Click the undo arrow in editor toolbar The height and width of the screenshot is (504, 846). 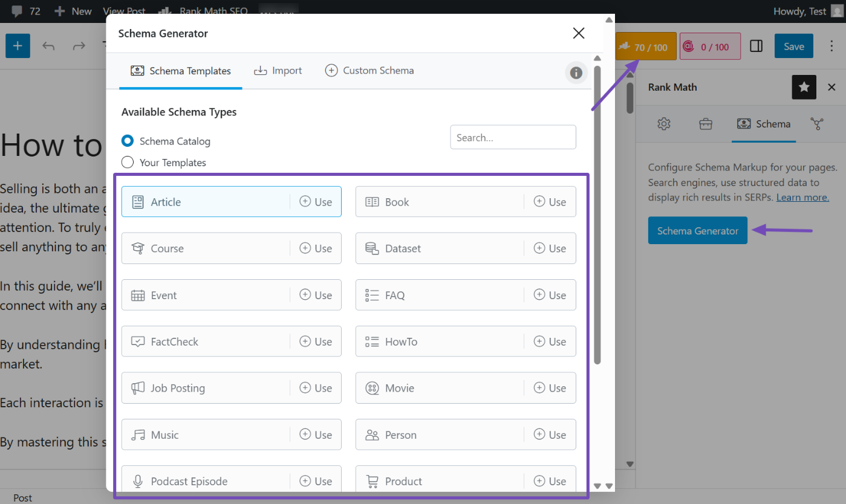pyautogui.click(x=48, y=46)
